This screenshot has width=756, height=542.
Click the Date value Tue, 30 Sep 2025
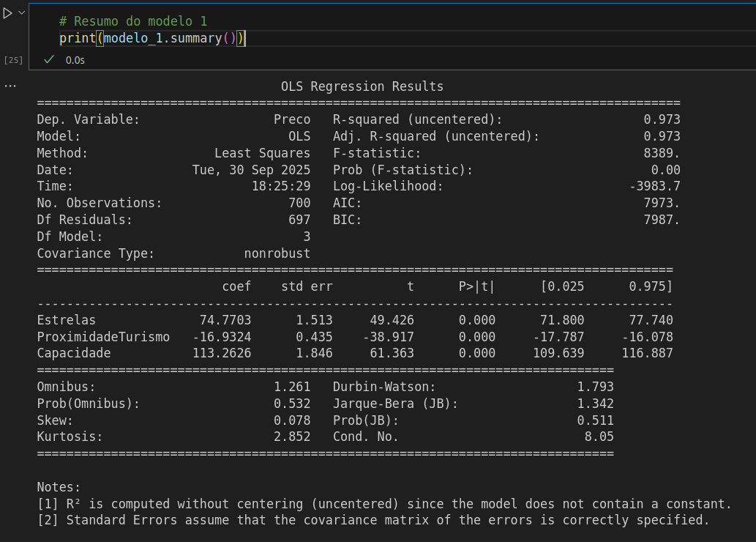point(251,170)
